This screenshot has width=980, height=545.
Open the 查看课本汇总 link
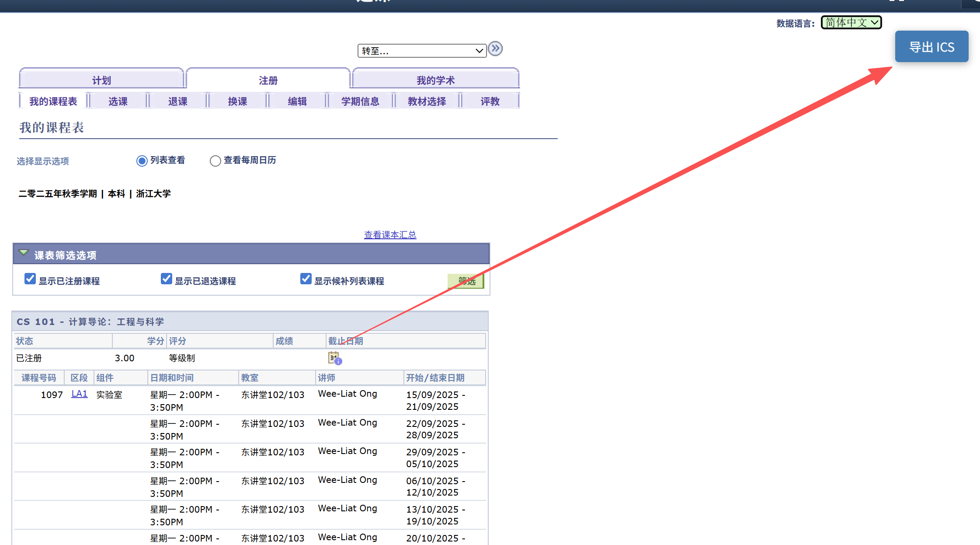(x=390, y=235)
